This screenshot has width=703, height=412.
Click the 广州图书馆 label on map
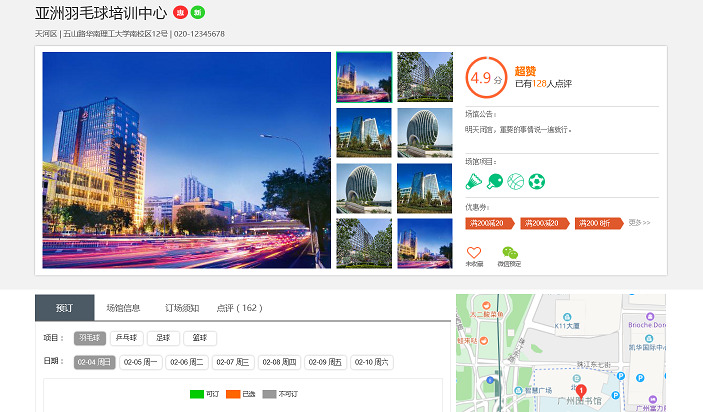pos(579,401)
